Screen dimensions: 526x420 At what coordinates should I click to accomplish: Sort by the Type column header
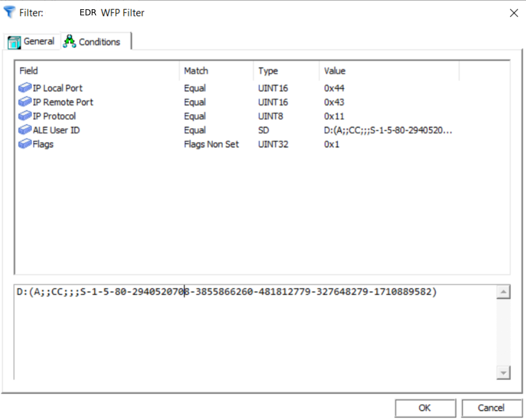click(x=286, y=71)
